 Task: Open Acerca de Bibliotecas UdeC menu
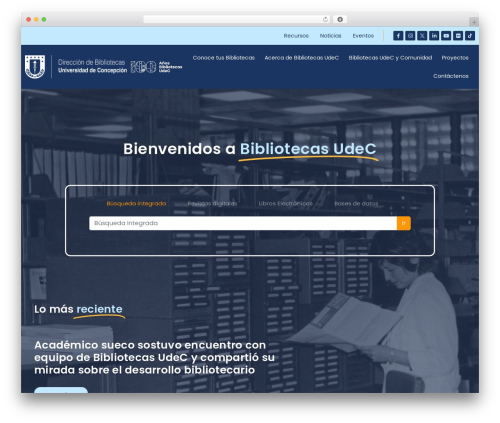(x=302, y=58)
